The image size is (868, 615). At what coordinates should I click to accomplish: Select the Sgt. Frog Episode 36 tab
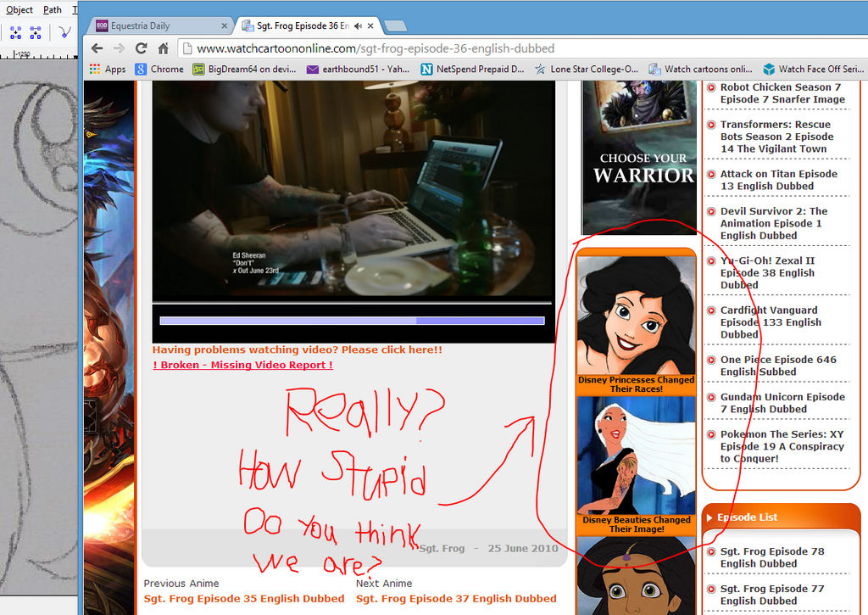pyautogui.click(x=302, y=25)
